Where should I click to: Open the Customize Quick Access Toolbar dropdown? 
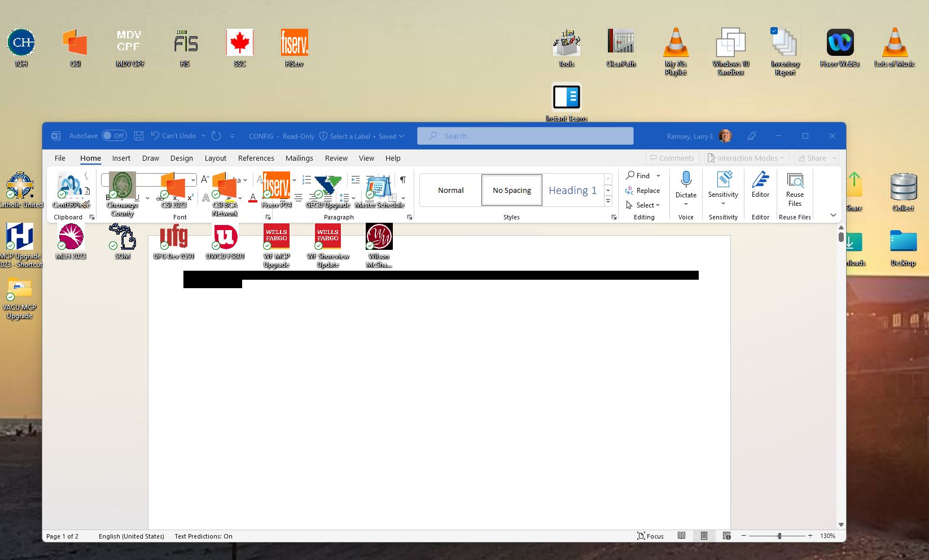tap(232, 136)
